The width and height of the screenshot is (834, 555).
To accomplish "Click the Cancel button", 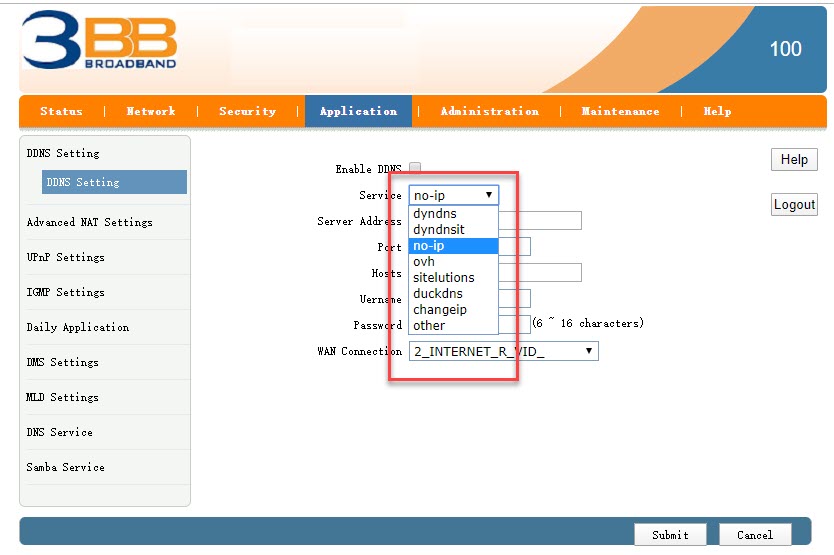I will point(755,535).
